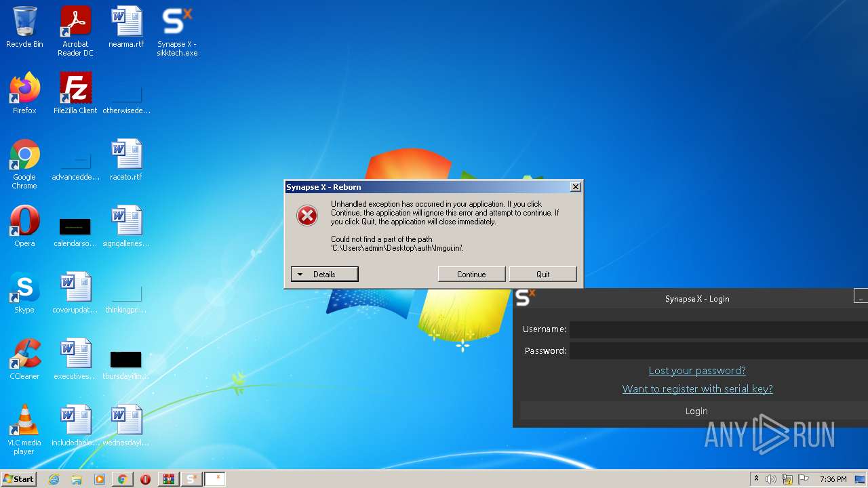Switch to the blank error-dialog taskbar button
868x488 pixels.
pyautogui.click(x=215, y=479)
